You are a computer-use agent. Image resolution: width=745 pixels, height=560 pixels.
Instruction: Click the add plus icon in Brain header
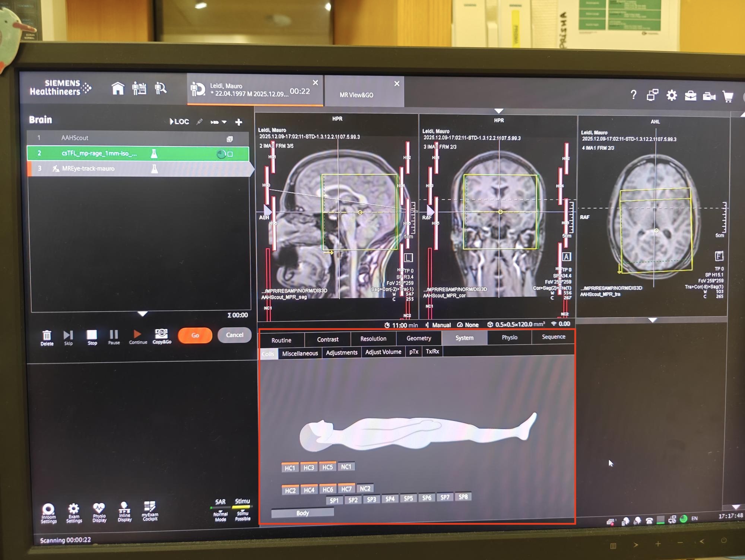239,122
